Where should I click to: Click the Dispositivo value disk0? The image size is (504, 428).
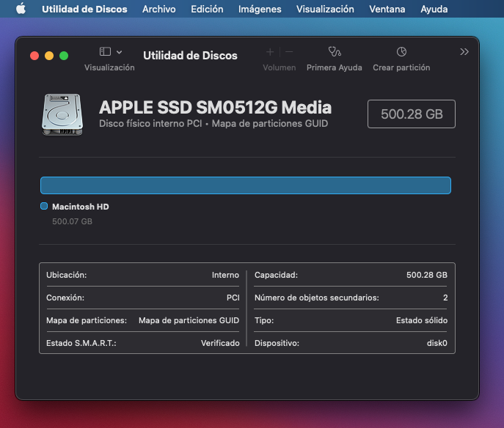click(x=437, y=343)
